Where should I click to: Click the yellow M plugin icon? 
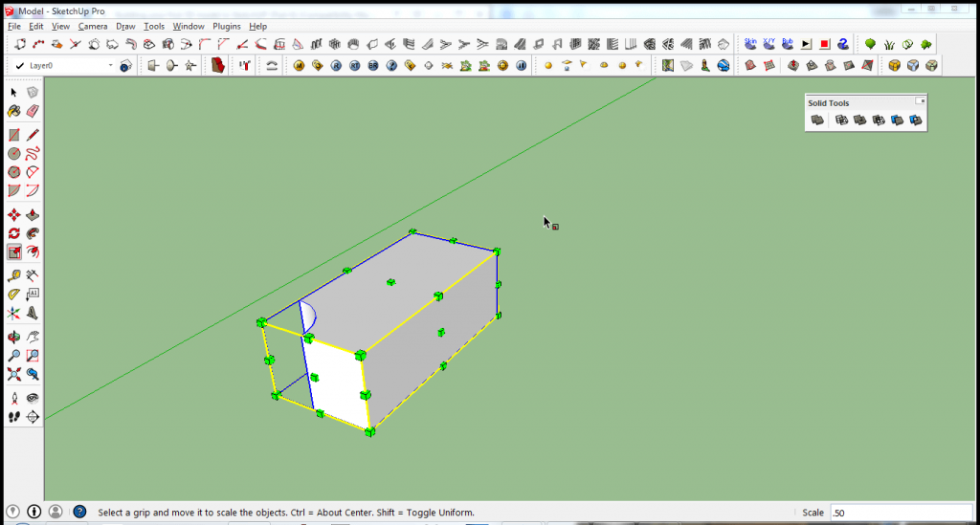click(299, 66)
